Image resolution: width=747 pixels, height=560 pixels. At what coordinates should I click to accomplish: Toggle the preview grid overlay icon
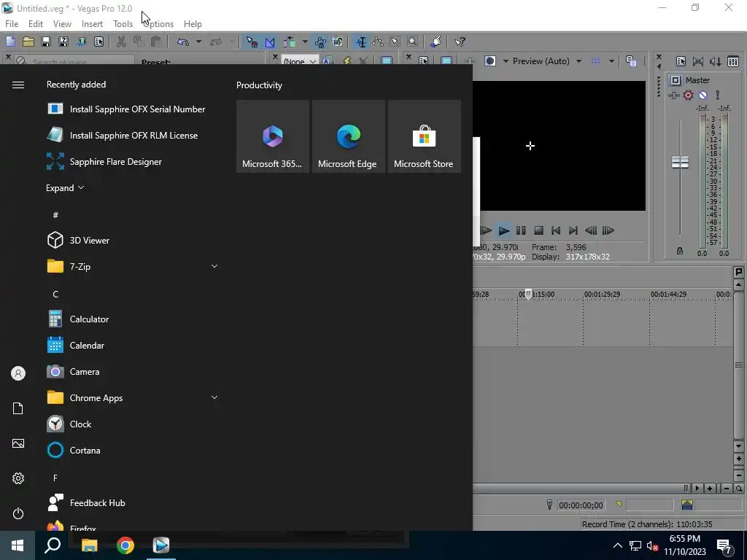(595, 61)
